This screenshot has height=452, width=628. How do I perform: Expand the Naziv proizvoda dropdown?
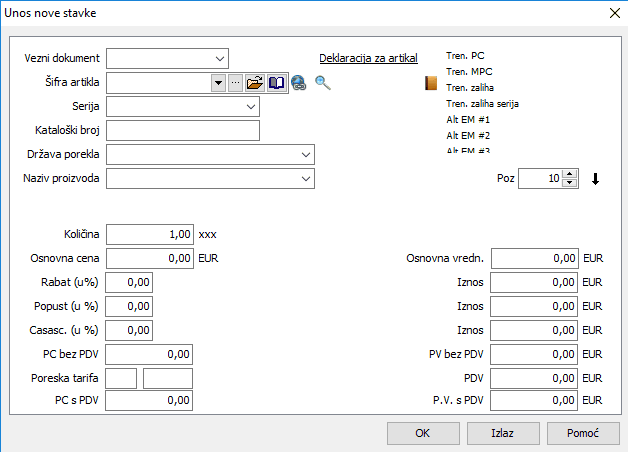coord(305,179)
